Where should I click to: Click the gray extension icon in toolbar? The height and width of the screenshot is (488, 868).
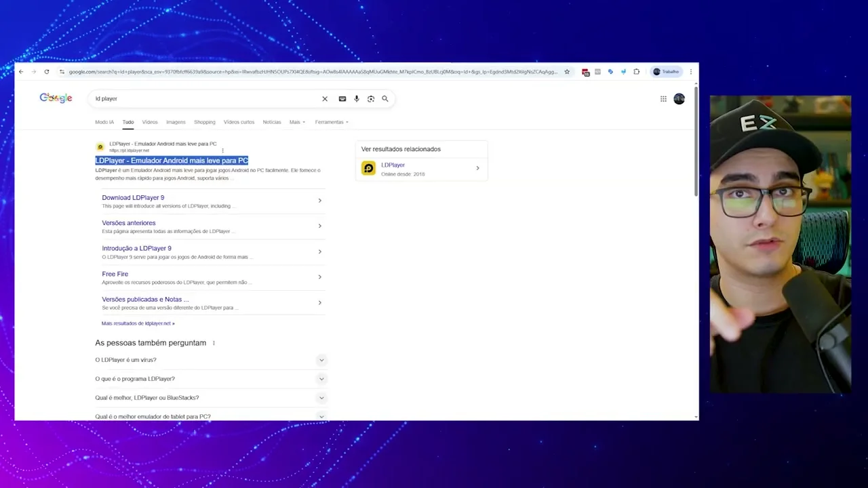pos(597,72)
